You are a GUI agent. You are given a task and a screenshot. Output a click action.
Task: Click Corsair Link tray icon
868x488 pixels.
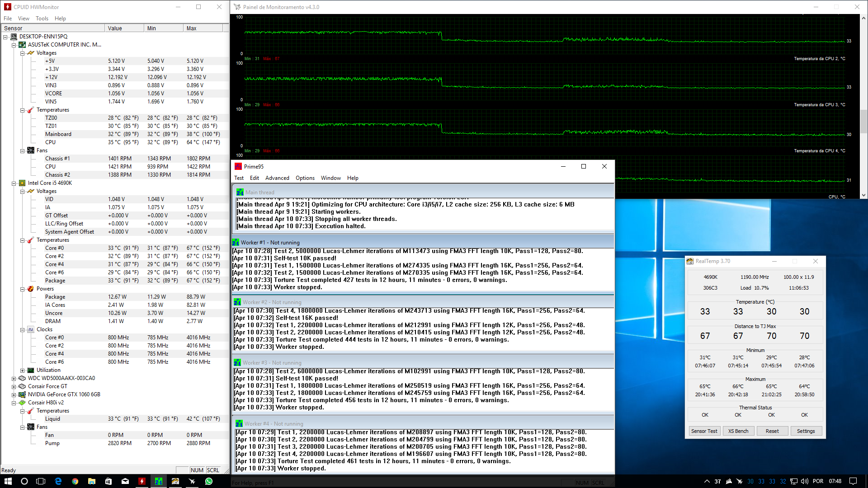click(729, 481)
